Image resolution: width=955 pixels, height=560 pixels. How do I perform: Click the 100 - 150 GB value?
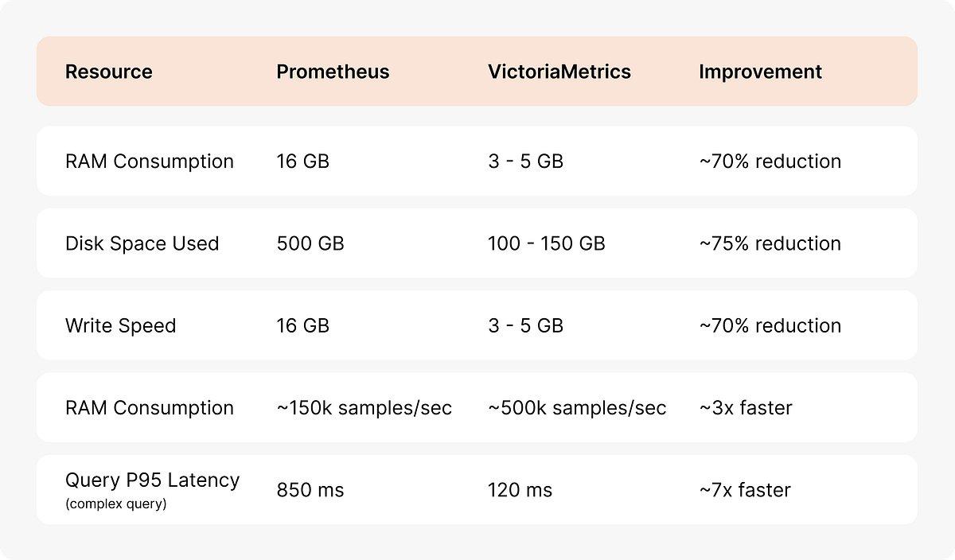546,243
